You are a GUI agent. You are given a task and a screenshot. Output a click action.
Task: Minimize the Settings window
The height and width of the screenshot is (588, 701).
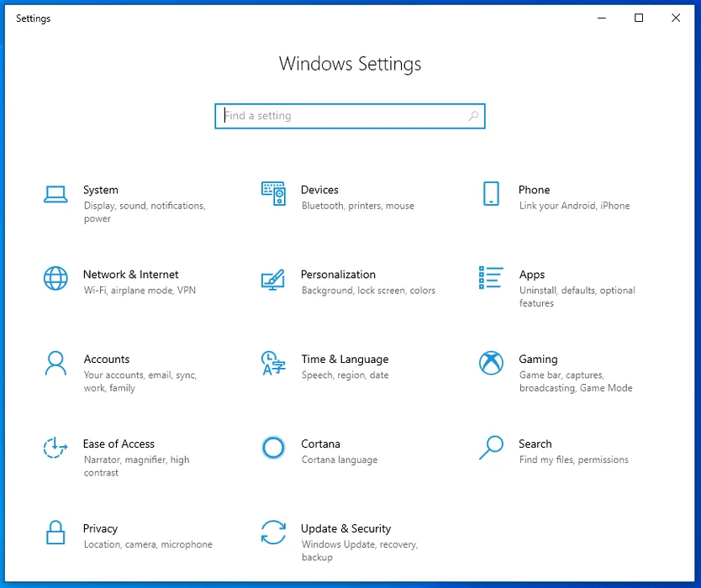[602, 18]
